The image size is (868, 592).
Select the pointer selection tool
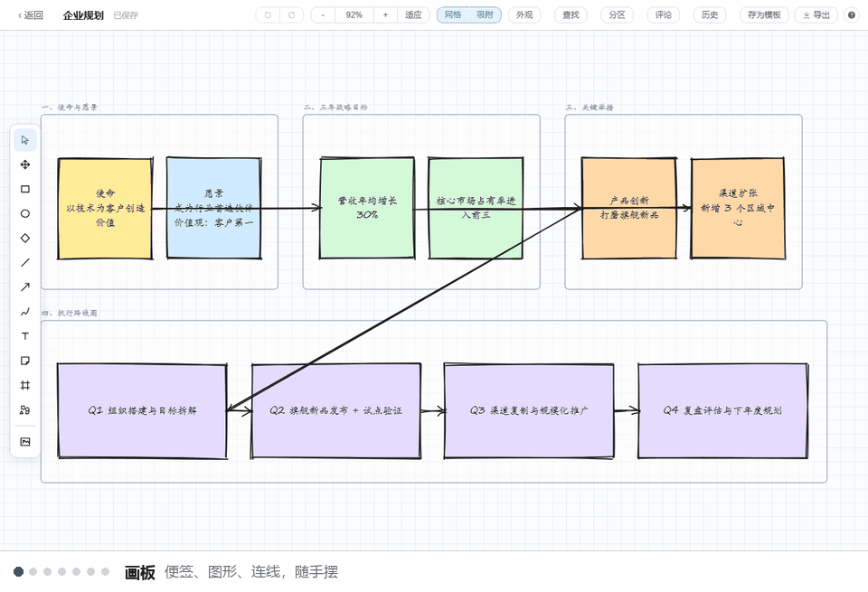point(25,140)
